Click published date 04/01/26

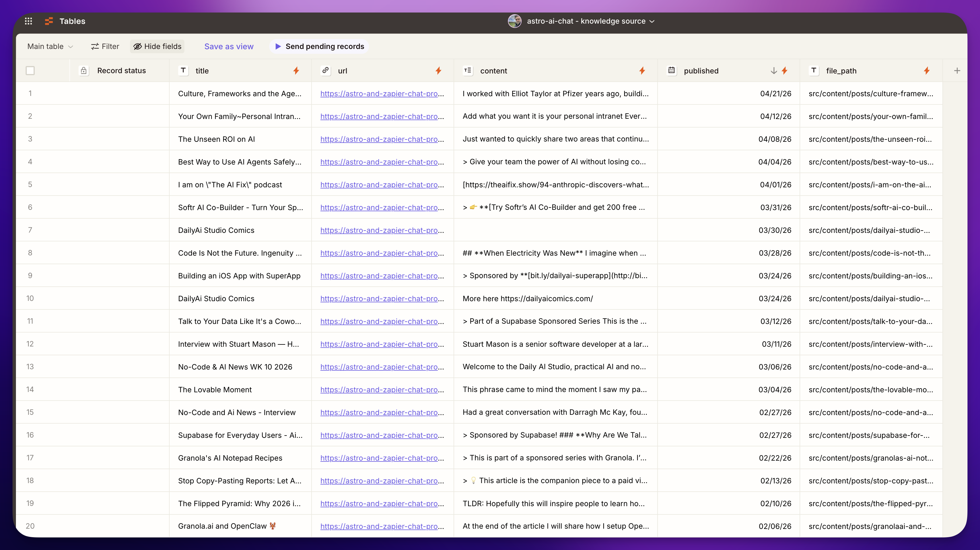click(x=775, y=184)
